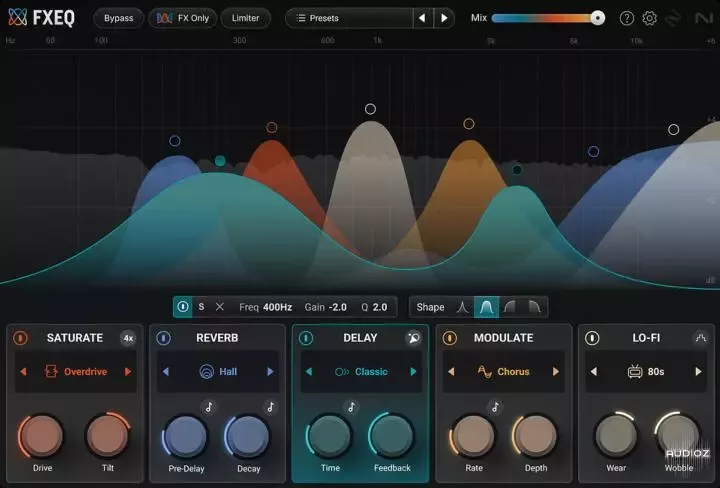Toggle the Modulate module power button
The width and height of the screenshot is (720, 488).
click(x=450, y=338)
